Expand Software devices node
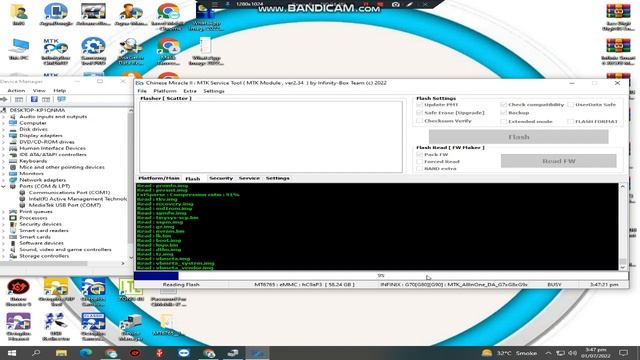640x360 pixels. point(4,243)
